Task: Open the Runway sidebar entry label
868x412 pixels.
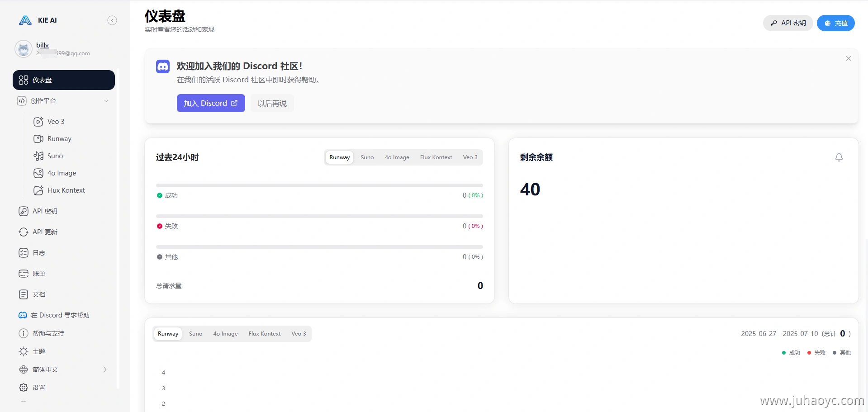Action: (x=59, y=139)
